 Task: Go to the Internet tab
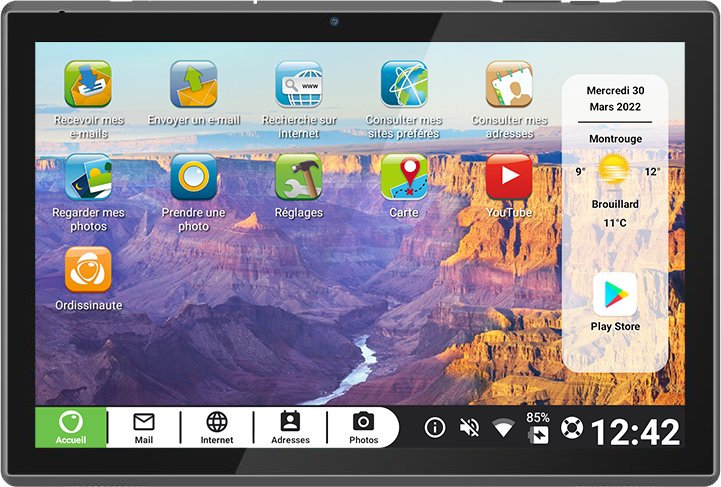click(217, 428)
